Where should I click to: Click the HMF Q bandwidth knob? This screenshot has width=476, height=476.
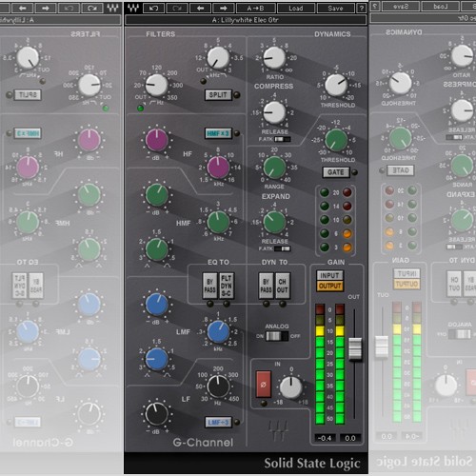[156, 249]
